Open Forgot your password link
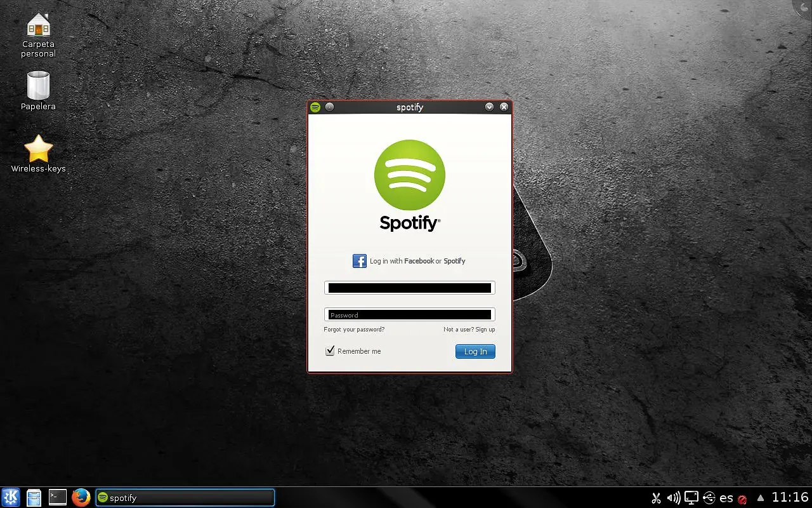812x508 pixels. [x=354, y=330]
